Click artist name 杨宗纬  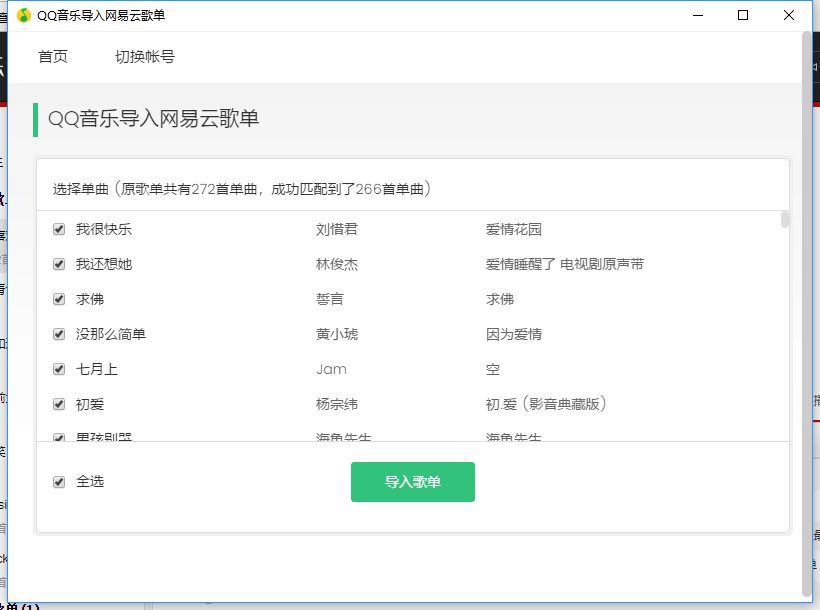coord(337,404)
